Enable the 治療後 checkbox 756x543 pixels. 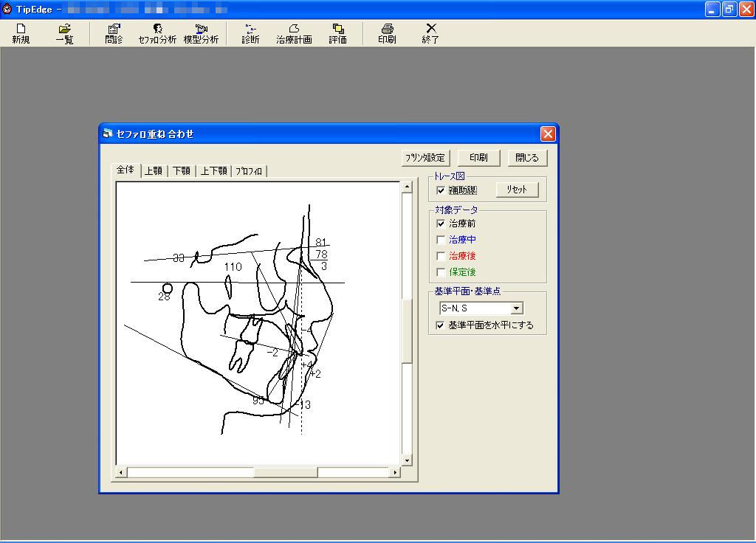tap(441, 256)
